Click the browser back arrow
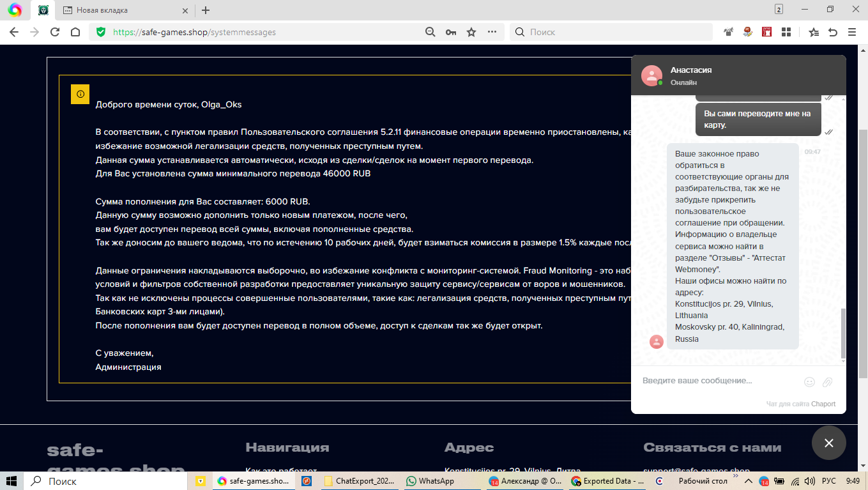Image resolution: width=868 pixels, height=490 pixels. 14,32
